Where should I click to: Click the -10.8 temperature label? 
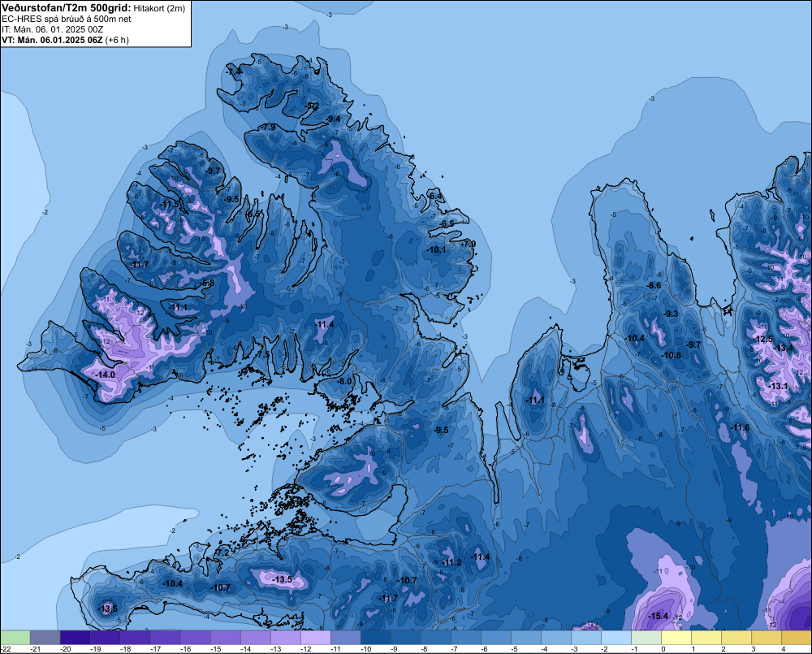[672, 356]
